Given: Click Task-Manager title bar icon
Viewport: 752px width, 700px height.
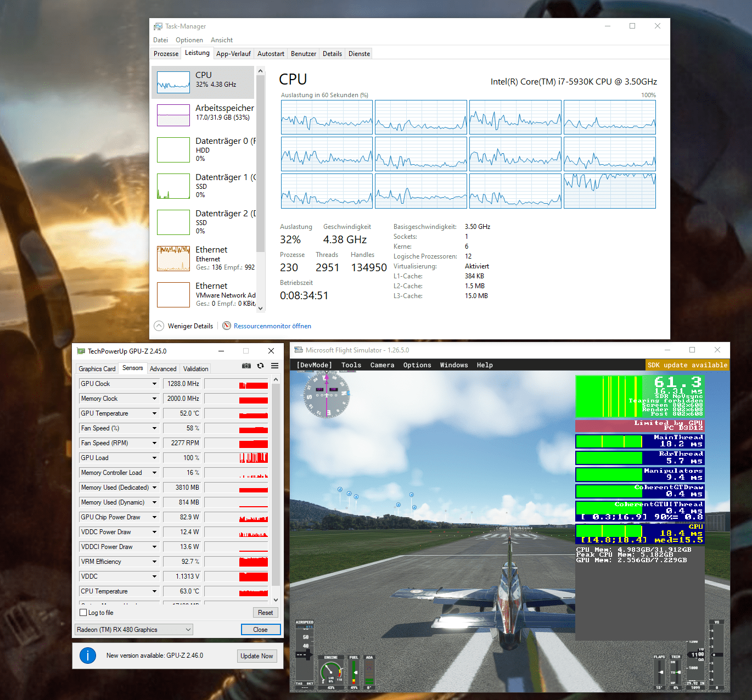Looking at the screenshot, I should 158,26.
